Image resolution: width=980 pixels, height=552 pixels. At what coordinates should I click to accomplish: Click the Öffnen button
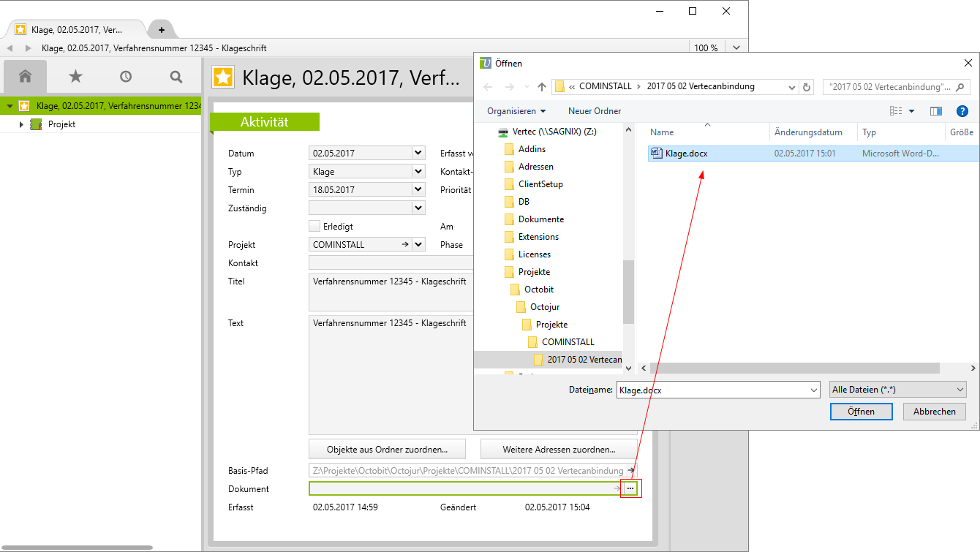[861, 412]
